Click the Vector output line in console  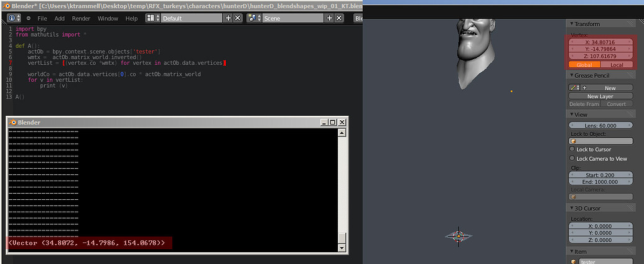point(86,243)
